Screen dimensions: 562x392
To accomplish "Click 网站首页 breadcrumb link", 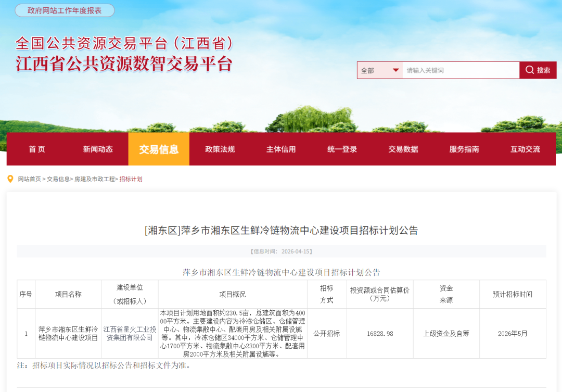I will coord(29,179).
